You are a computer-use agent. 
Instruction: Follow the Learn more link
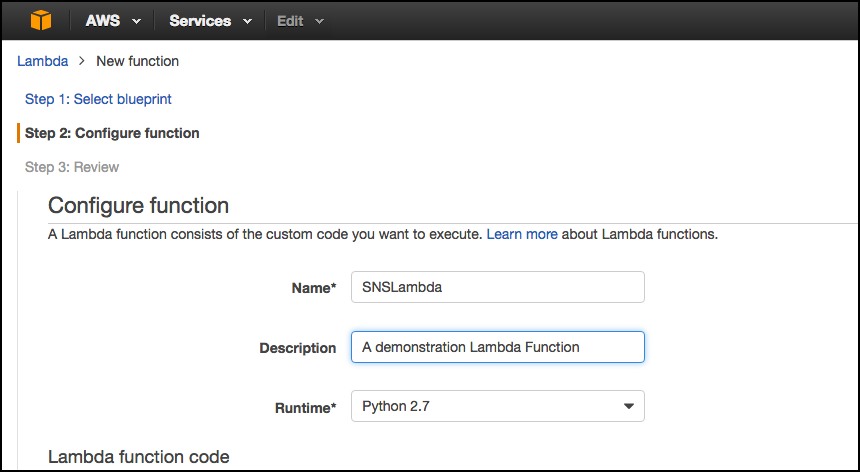(x=522, y=235)
